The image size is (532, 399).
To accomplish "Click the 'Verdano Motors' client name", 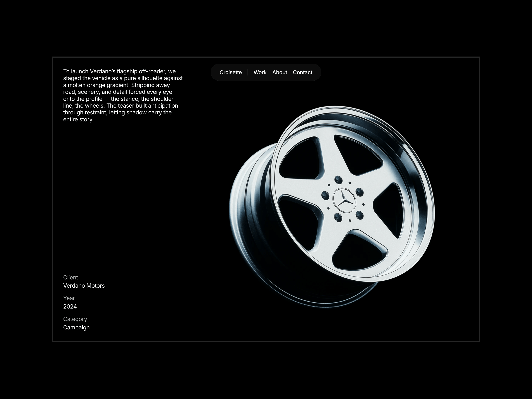I will (84, 285).
